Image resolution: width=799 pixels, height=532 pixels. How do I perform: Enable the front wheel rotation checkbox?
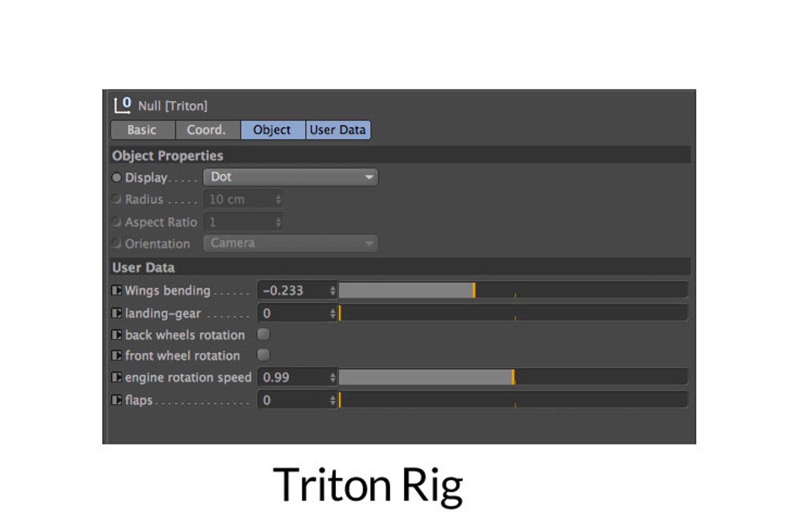click(x=264, y=355)
